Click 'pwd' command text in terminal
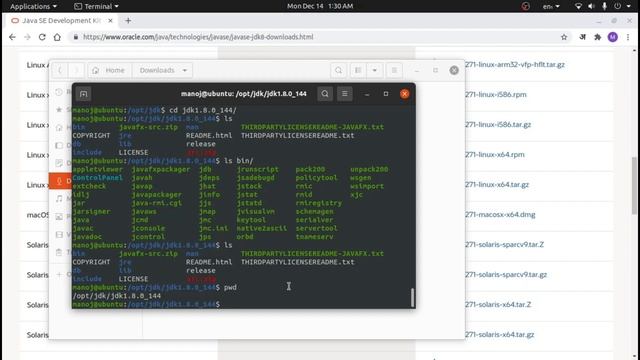Screen dimensions: 640x360 tap(230, 287)
